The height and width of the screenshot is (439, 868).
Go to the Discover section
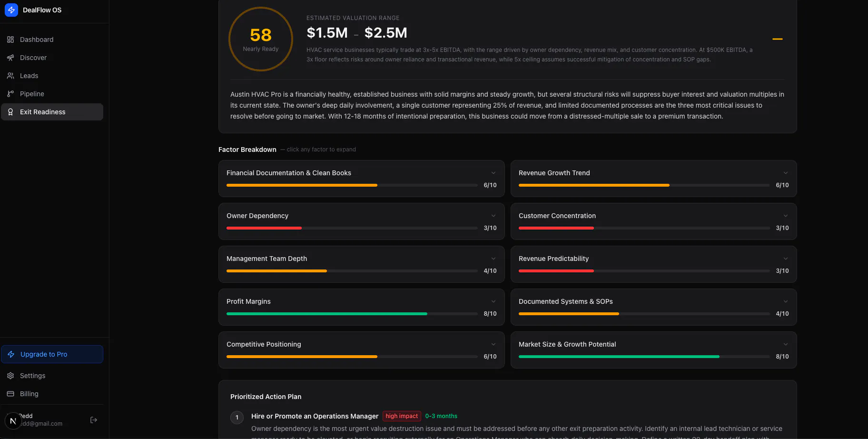click(52, 58)
